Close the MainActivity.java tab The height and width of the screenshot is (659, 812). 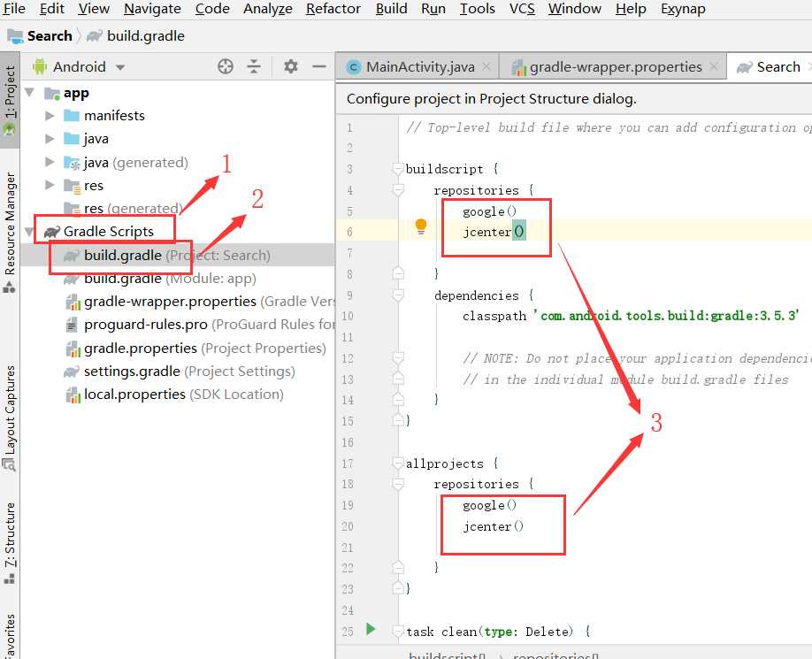pyautogui.click(x=486, y=66)
